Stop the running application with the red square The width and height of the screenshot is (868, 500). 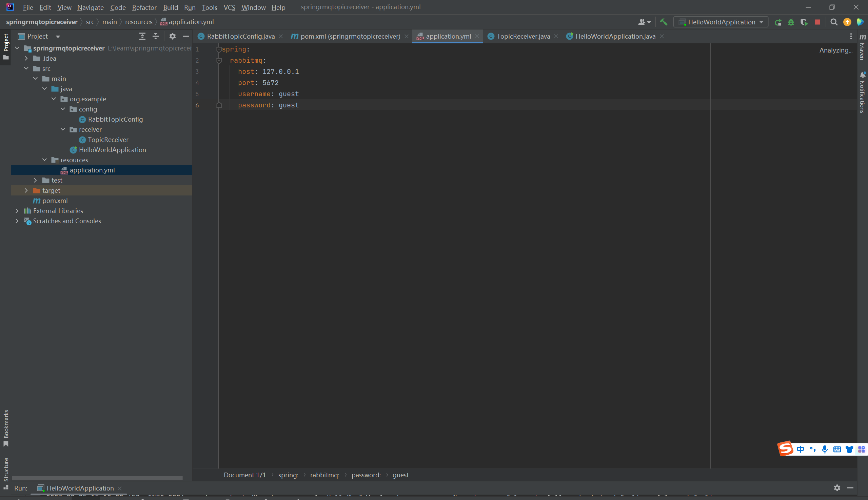coord(817,22)
